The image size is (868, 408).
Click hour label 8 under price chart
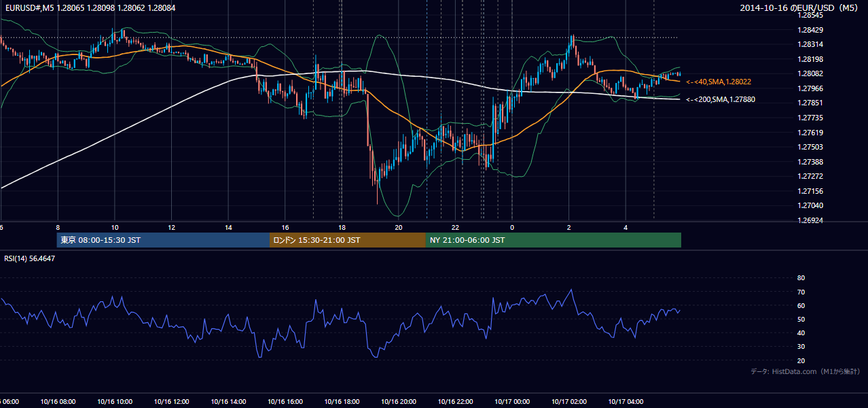pos(58,228)
